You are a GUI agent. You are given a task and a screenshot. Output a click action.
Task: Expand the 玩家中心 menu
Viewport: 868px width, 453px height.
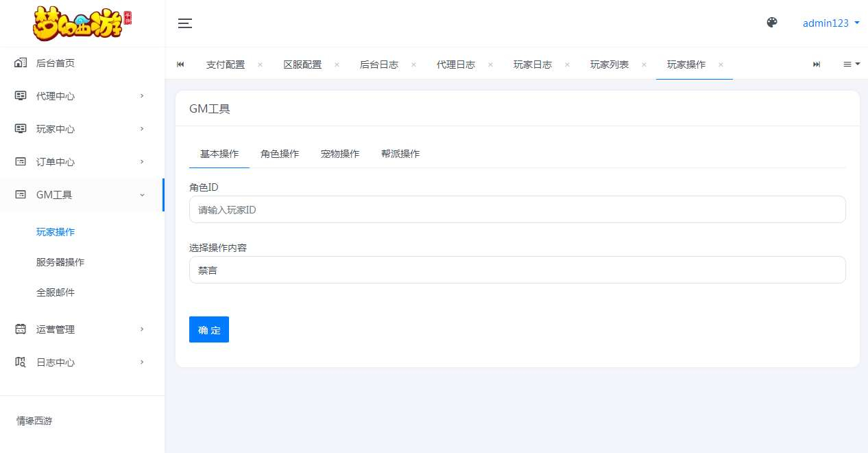(56, 128)
